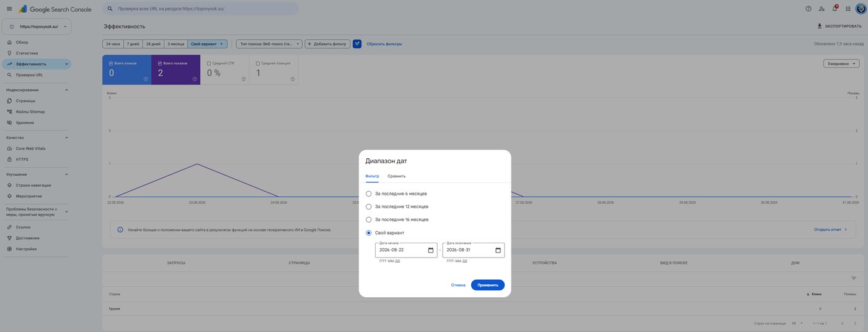Screen dimensions: 868x332
Task: Toggle Всего кликов checkbox
Action: point(110,63)
